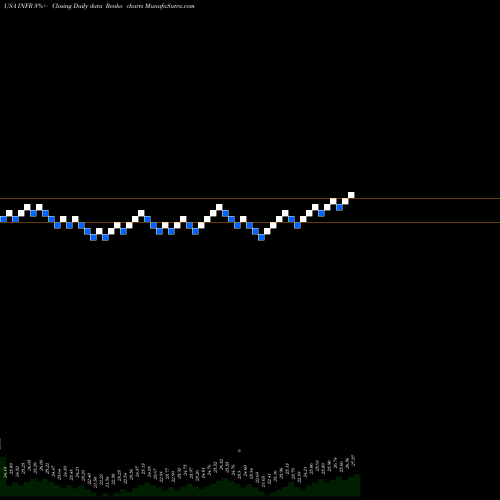This screenshot has width=500, height=500.
Task: Click the upper orange horizontal level line
Action: [x=250, y=199]
